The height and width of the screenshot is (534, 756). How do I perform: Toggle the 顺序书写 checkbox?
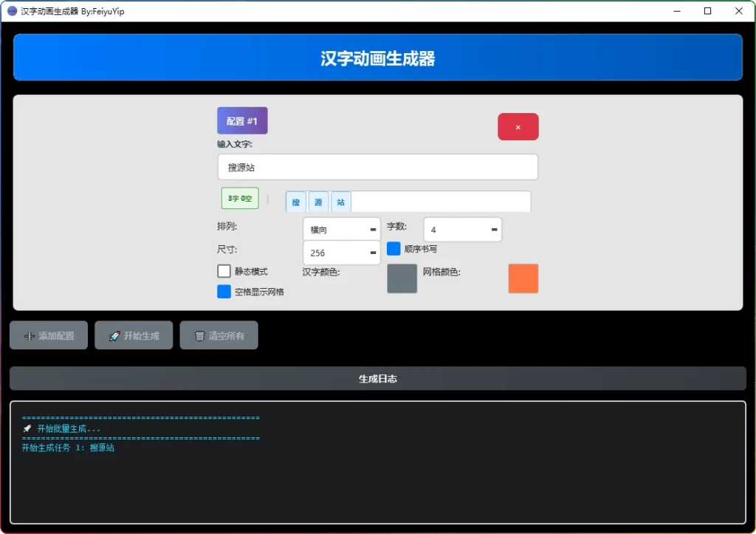[394, 249]
